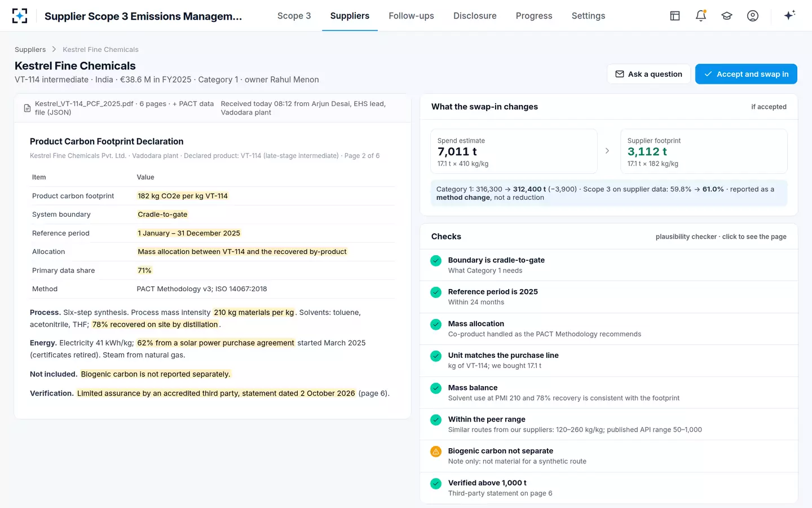Select the Supplier footprint 3,112 t card
Screen dimensions: 812x508
pyautogui.click(x=704, y=151)
